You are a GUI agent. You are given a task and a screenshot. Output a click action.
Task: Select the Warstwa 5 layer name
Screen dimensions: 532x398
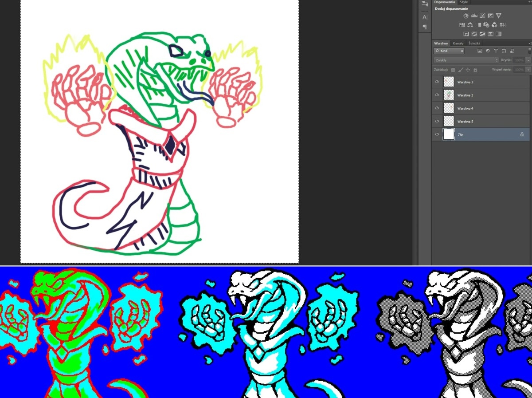[x=465, y=121]
